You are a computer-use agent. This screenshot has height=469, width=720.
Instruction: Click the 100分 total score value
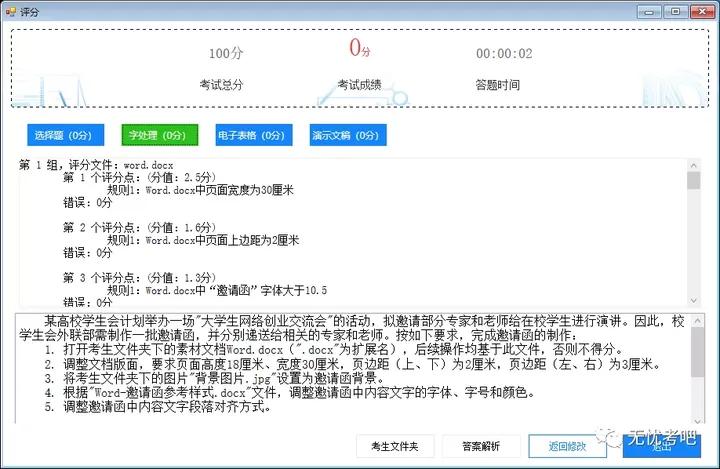(x=225, y=53)
